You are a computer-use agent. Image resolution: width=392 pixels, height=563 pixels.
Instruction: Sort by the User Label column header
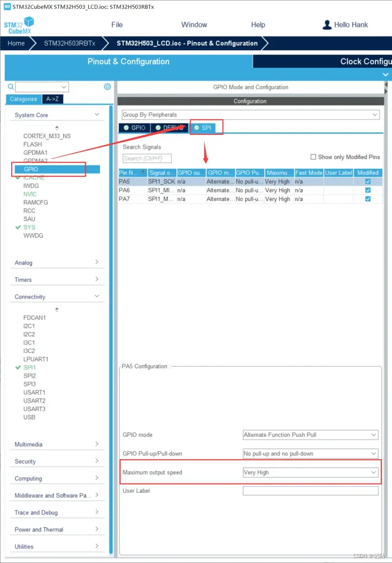[339, 172]
